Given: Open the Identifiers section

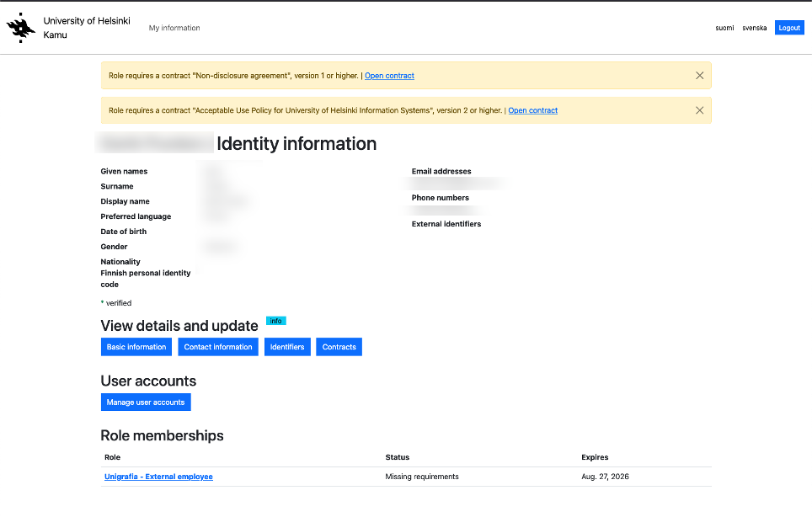Looking at the screenshot, I should point(287,347).
